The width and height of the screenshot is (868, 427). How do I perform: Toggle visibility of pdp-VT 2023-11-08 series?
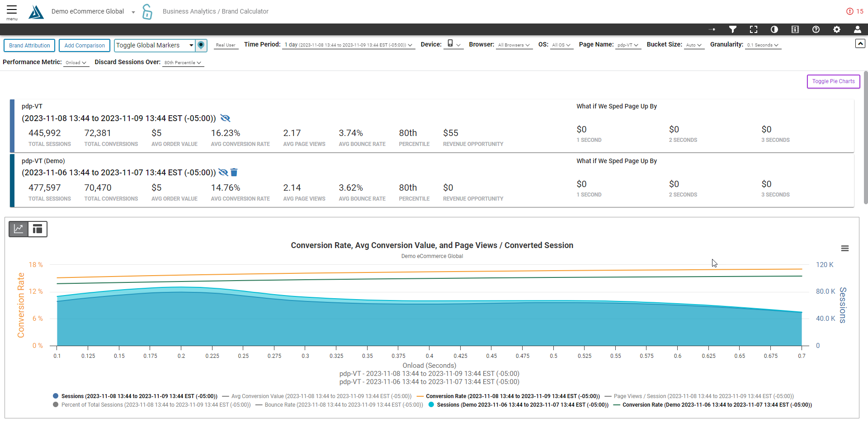point(225,118)
